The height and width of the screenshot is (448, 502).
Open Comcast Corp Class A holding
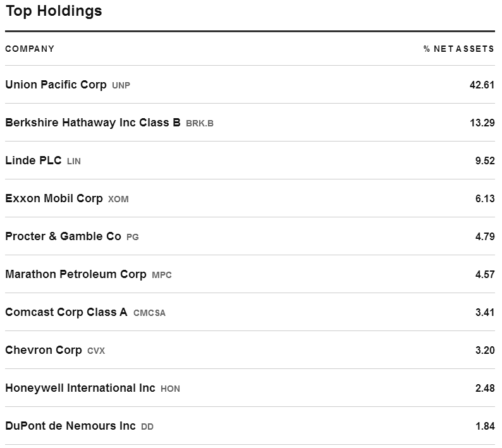click(66, 312)
